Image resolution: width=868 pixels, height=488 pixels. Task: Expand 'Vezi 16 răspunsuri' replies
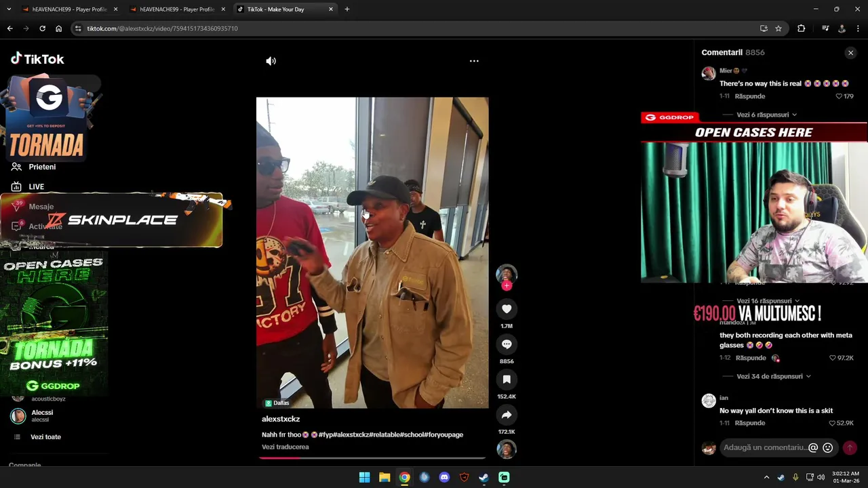(x=768, y=301)
